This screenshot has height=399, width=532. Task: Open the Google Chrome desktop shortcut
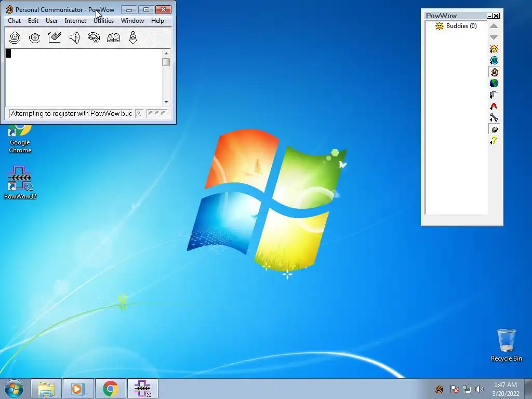click(x=20, y=139)
